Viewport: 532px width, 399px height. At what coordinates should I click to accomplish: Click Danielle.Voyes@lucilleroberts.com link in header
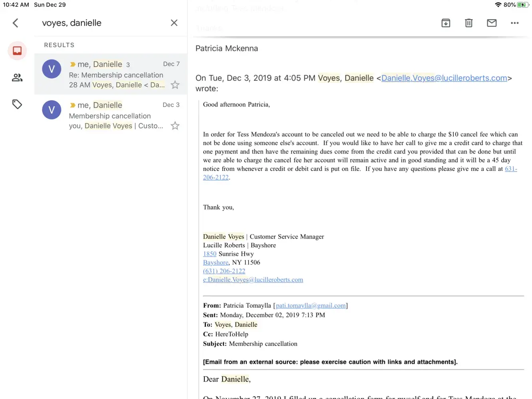(x=444, y=78)
